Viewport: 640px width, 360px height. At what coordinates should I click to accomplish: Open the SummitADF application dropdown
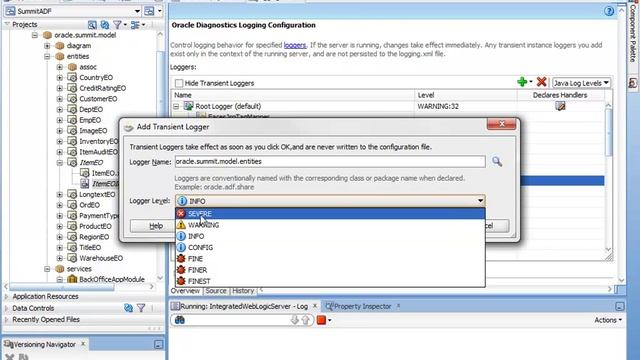[137, 11]
